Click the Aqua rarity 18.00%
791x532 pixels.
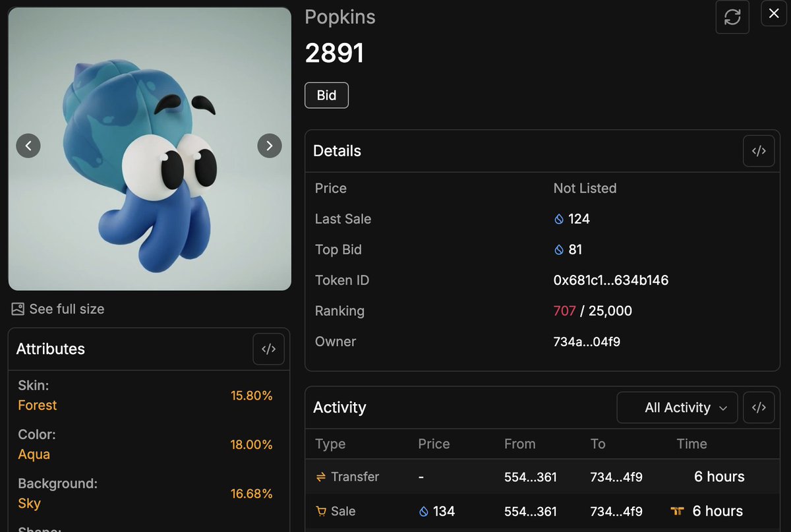252,445
